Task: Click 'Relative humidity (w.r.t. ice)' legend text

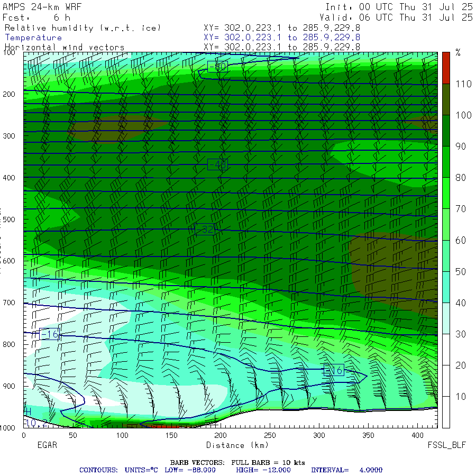Action: 83,28
